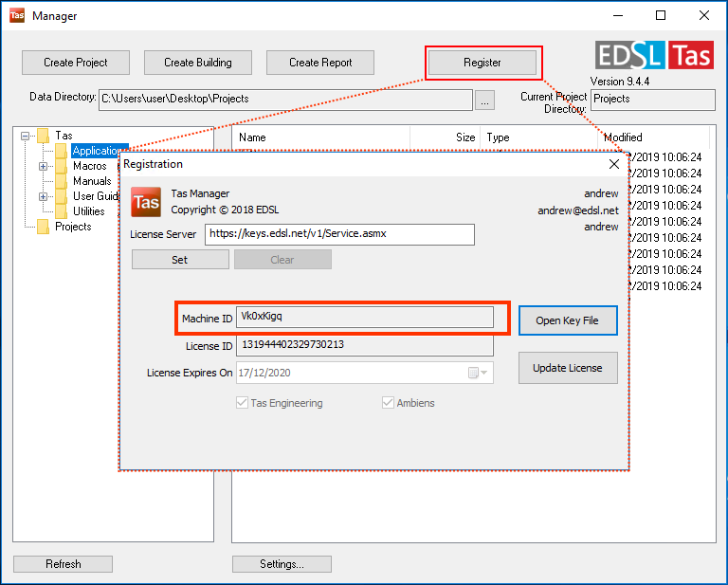Viewport: 728px width, 585px height.
Task: Click the License Server URL field
Action: tap(339, 234)
